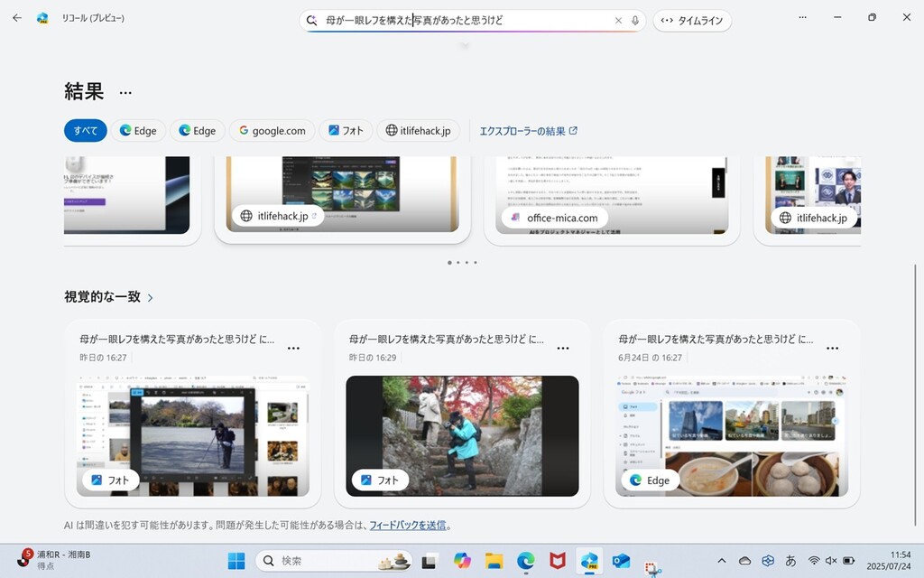Click the Japanese IME あ indicator
924x578 pixels.
pos(790,561)
